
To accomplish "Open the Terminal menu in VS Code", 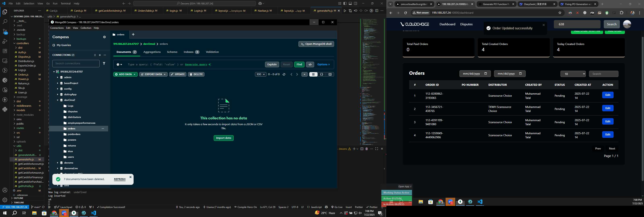I will point(65,3).
